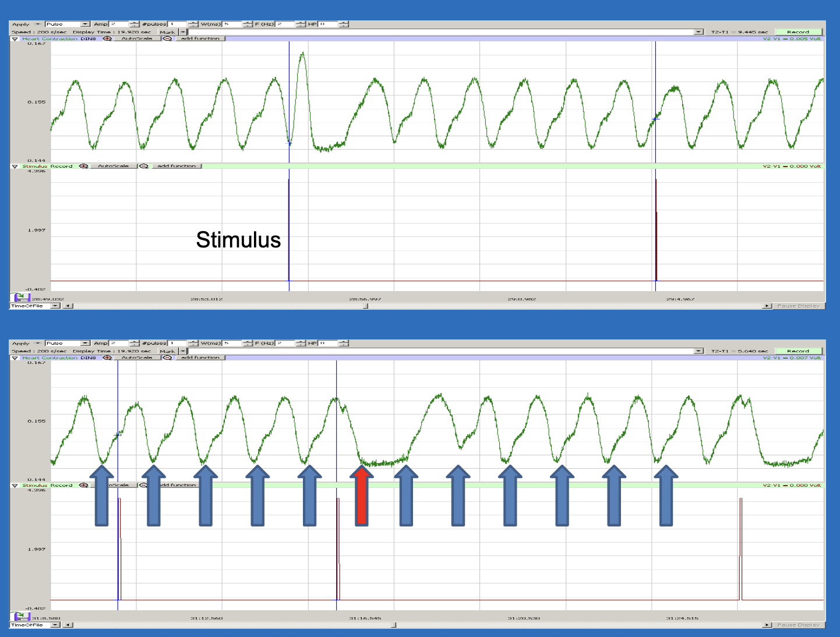Screen dimensions: 840x637
Task: Click AutoScale for Stimulus Record, 9.445 sec window
Action: coord(113,166)
